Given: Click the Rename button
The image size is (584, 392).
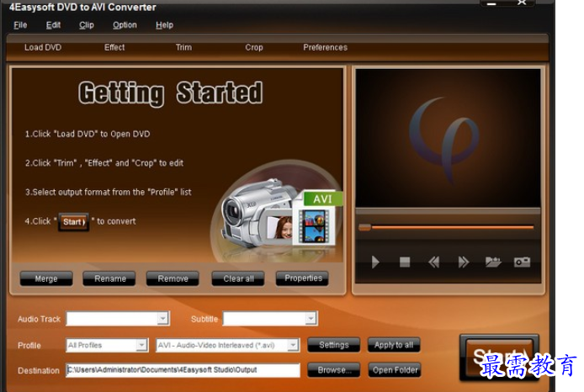Looking at the screenshot, I should [110, 278].
